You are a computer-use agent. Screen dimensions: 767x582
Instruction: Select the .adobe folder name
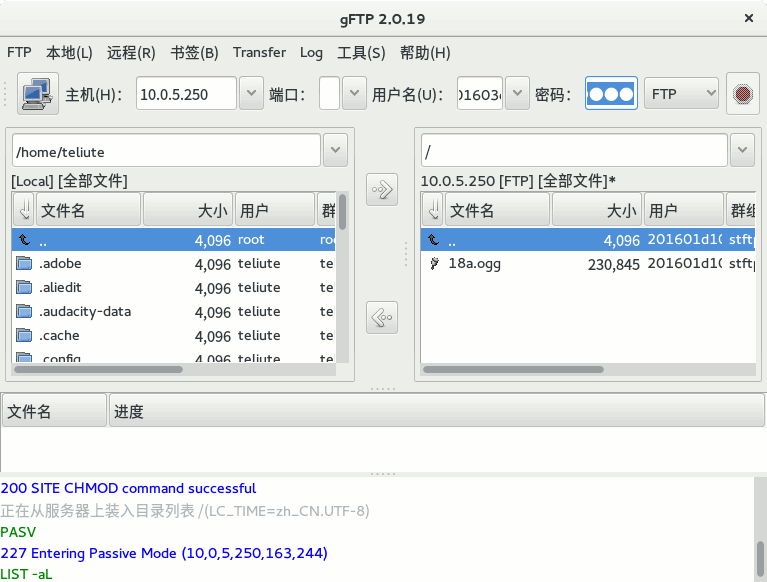click(60, 264)
